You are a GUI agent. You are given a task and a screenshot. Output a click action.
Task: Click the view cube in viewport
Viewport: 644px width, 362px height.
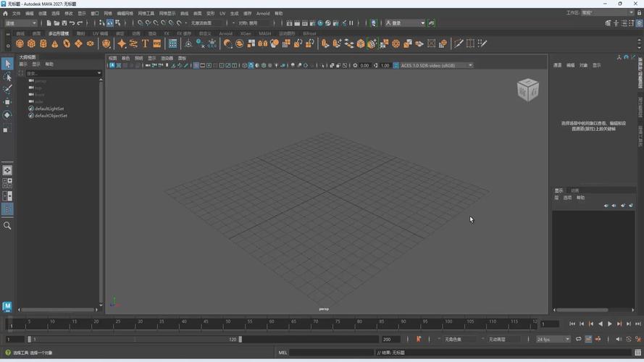point(528,90)
